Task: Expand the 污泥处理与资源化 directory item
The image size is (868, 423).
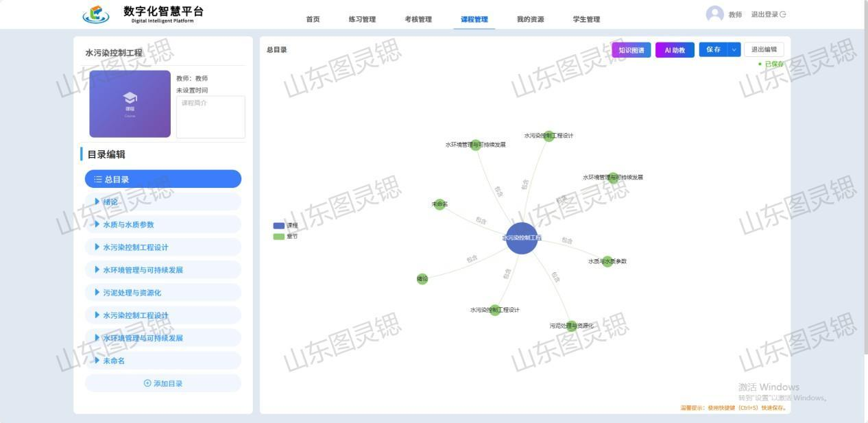Action: tap(97, 292)
